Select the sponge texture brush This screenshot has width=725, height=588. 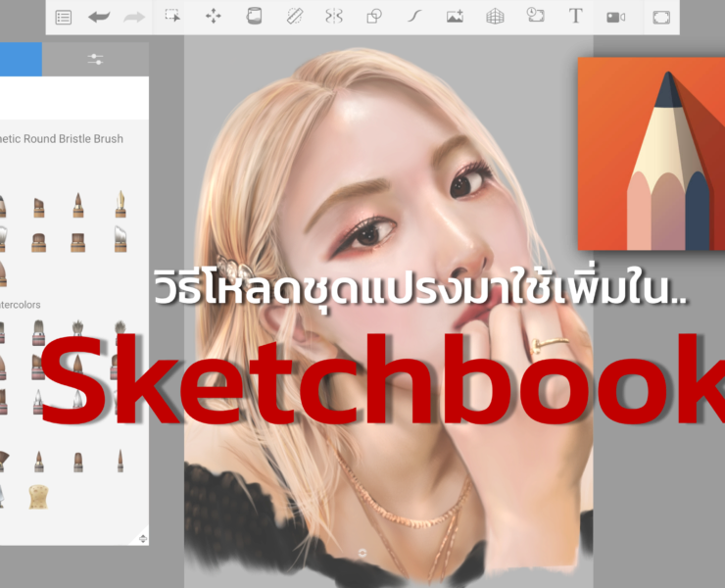[39, 497]
